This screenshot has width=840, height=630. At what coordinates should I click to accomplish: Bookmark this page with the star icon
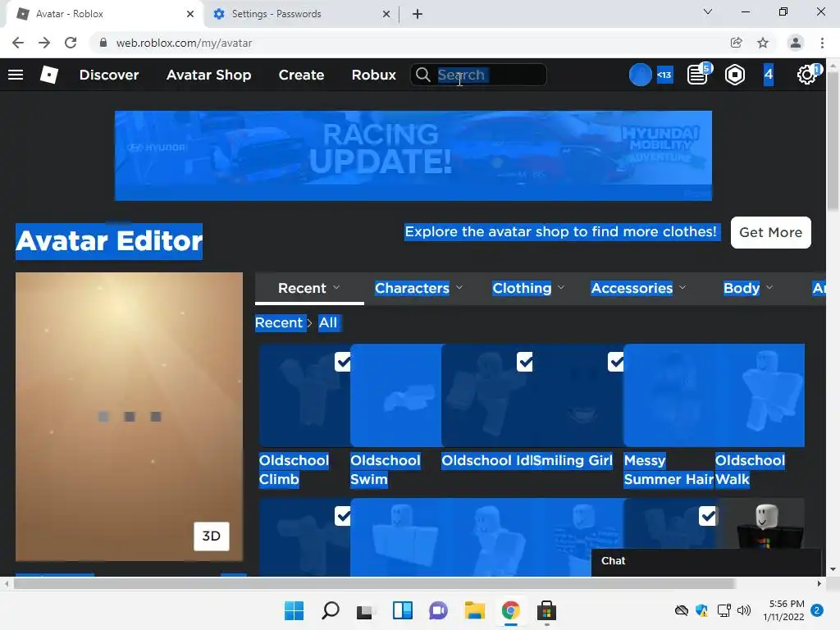(763, 43)
